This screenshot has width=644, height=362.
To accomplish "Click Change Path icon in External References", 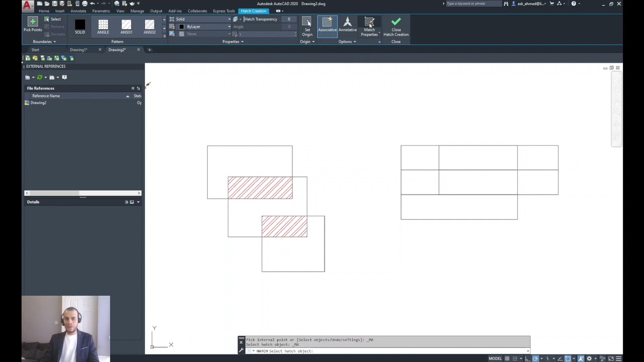I will tap(52, 77).
